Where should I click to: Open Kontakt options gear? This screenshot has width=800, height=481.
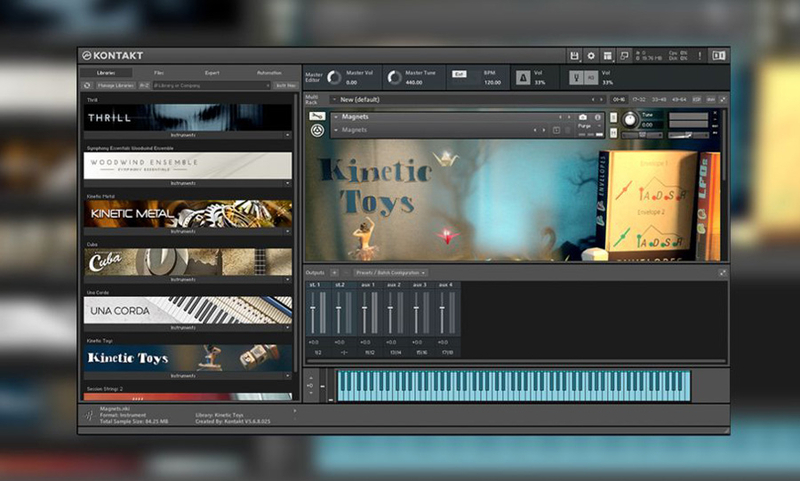[x=591, y=56]
